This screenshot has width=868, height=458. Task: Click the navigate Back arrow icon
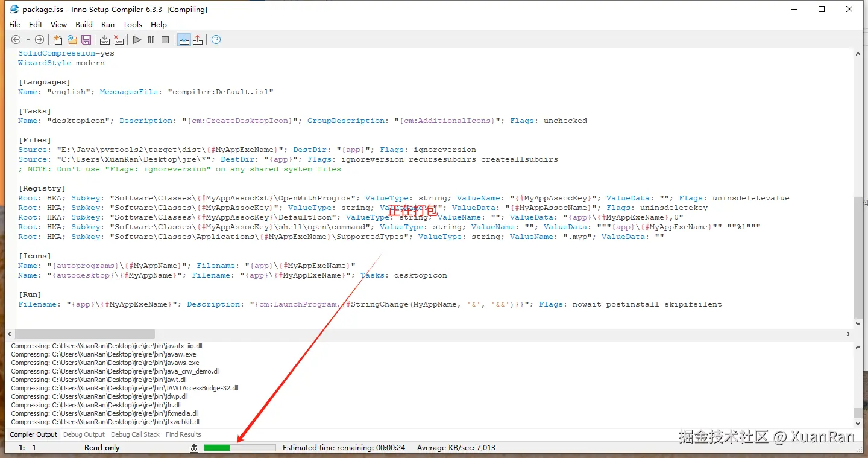(x=16, y=40)
